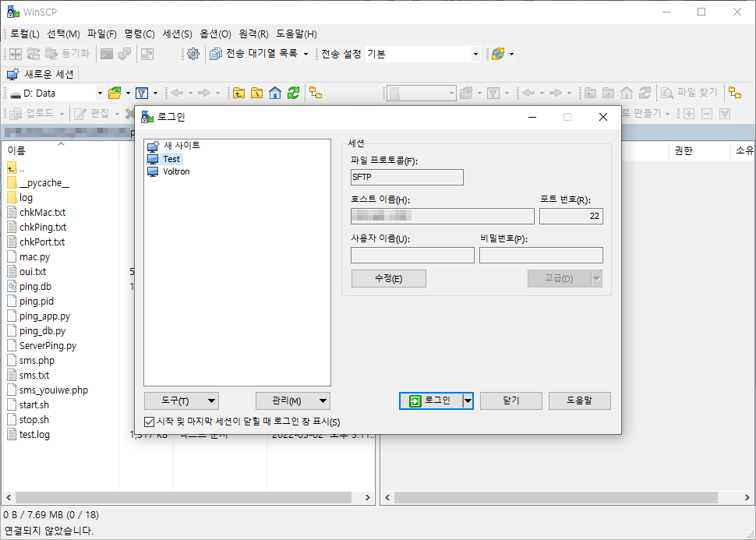Click the Tools (도구) button
The width and height of the screenshot is (756, 540).
pos(182,401)
